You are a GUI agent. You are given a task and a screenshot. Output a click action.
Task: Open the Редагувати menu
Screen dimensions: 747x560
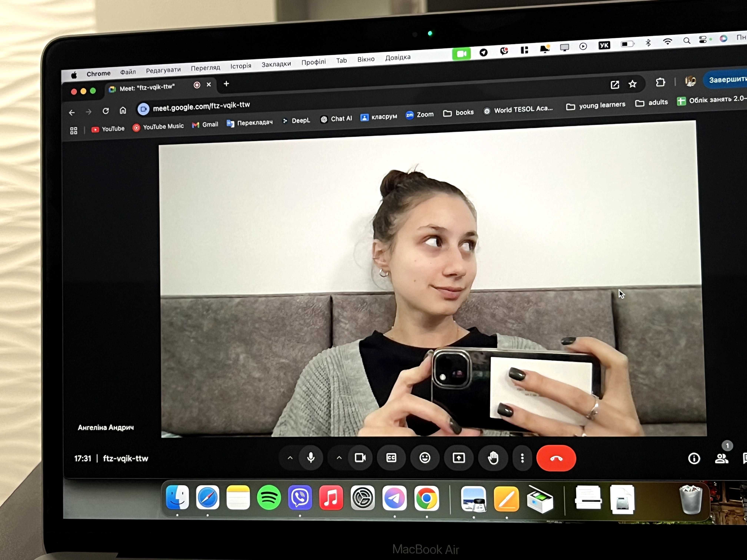[163, 70]
